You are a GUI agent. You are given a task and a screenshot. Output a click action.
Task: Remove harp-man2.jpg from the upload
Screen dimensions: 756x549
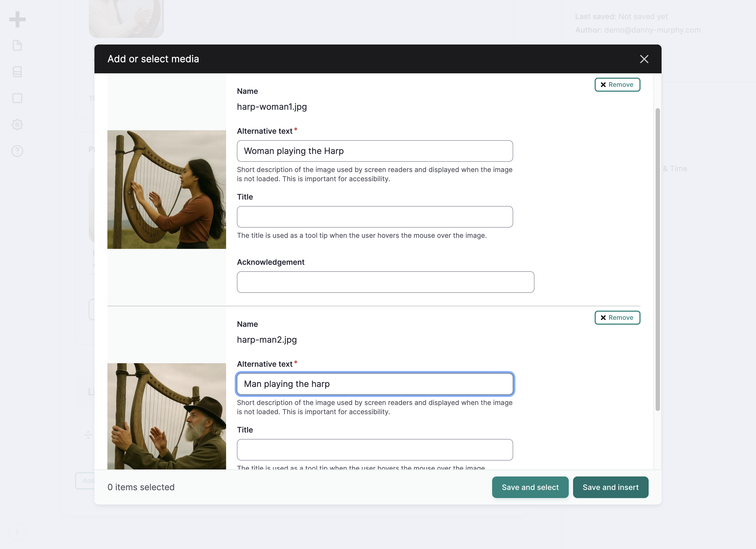point(617,317)
